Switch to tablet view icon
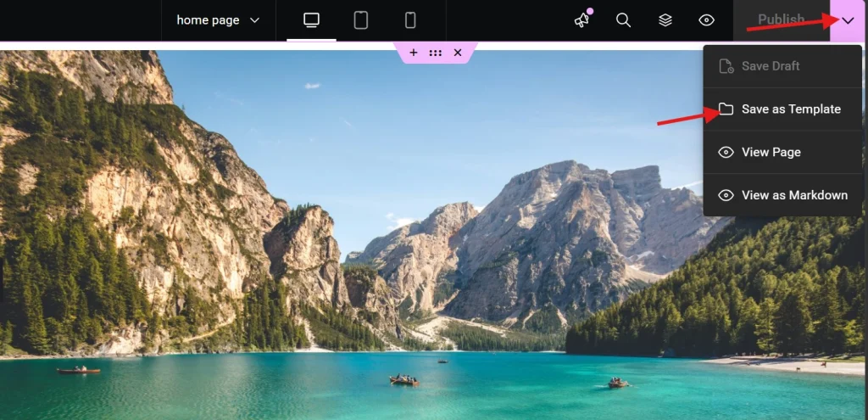 pos(361,20)
